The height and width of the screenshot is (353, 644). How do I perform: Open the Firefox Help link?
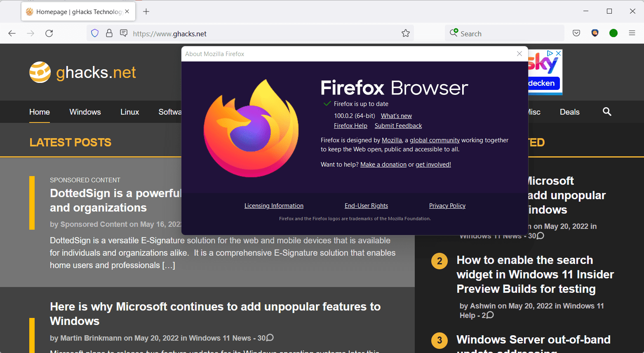pyautogui.click(x=350, y=126)
